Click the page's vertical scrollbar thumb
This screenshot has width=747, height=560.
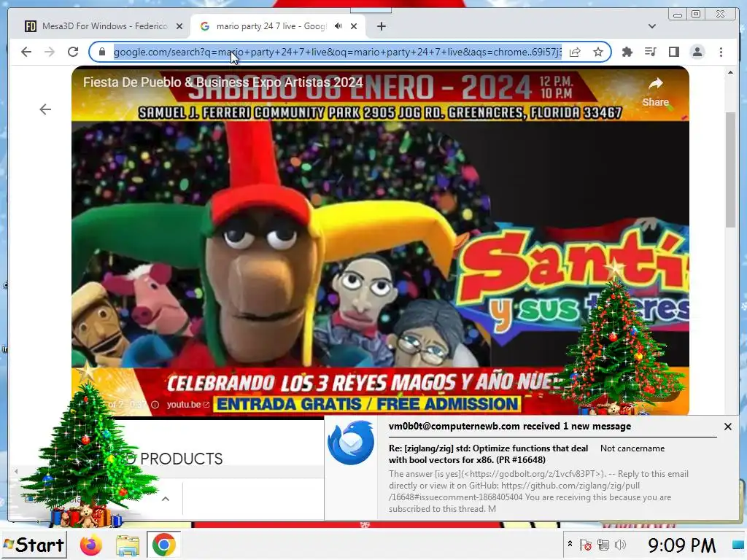point(730,170)
